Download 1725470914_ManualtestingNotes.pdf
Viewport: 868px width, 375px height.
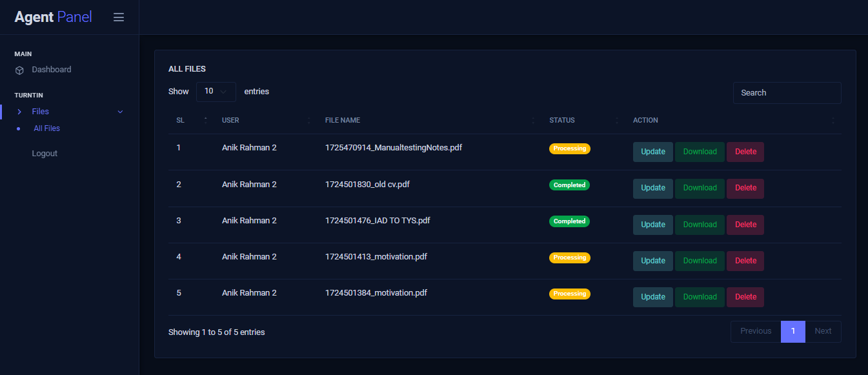pos(700,152)
